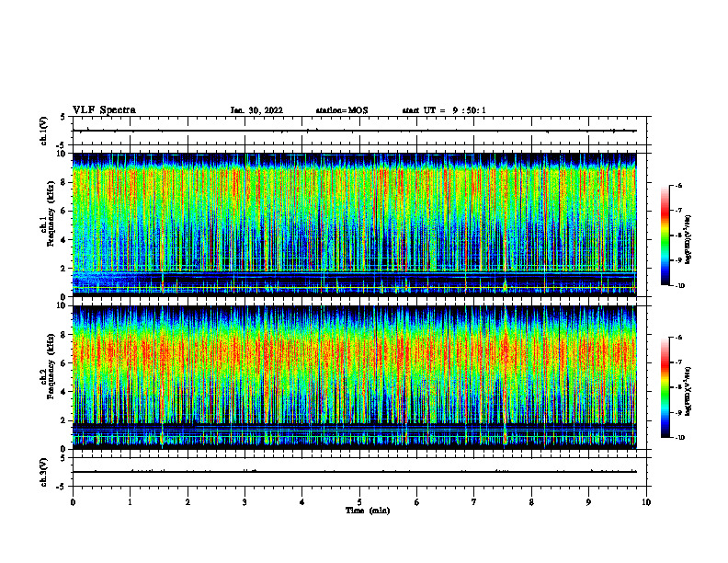This screenshot has height=563, width=728.
Task: Click the "VLF Spectra" plot title
Action: 104,109
